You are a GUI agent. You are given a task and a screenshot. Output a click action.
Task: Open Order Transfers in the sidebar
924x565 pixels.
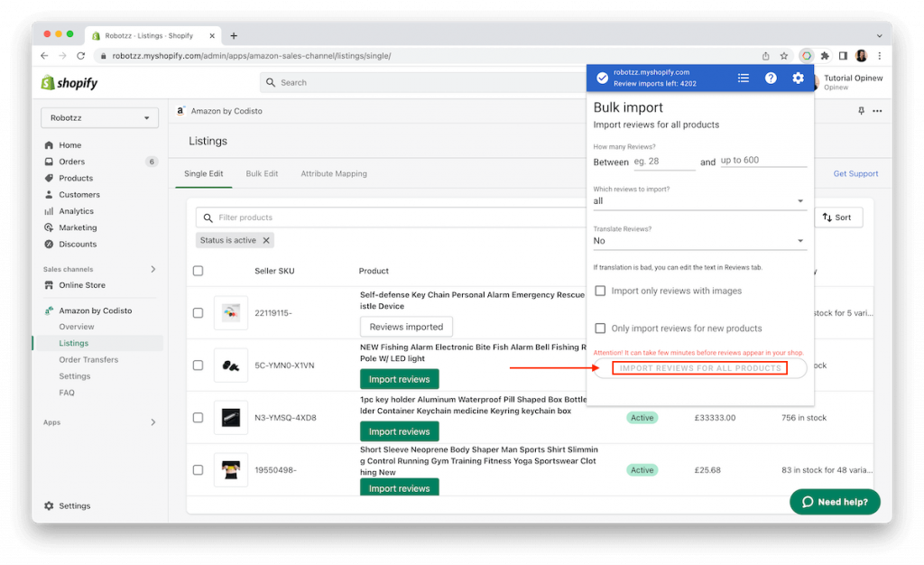pos(88,359)
